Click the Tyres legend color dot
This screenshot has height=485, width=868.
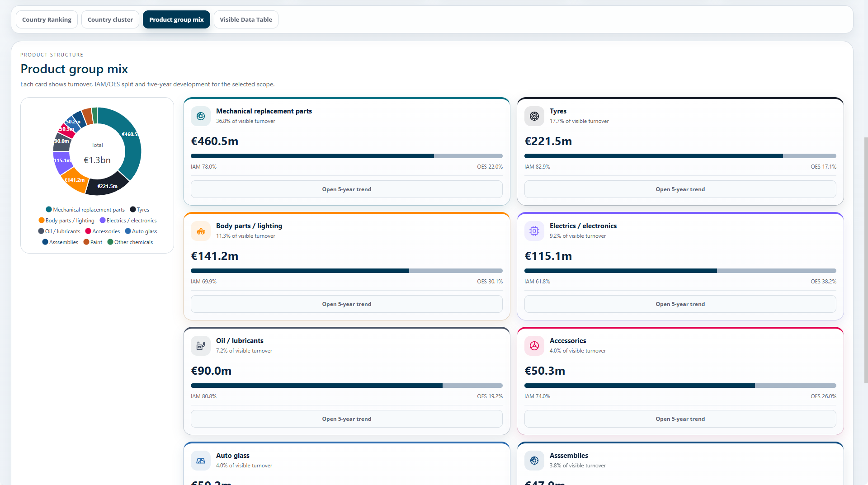click(x=133, y=209)
